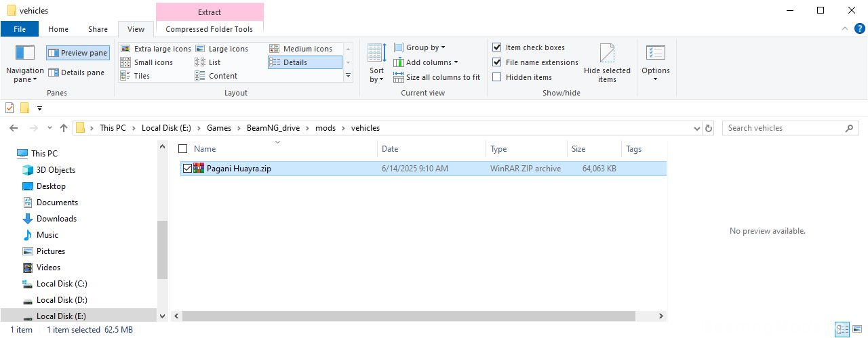This screenshot has height=338, width=868.
Task: Select List layout
Action: tap(208, 62)
